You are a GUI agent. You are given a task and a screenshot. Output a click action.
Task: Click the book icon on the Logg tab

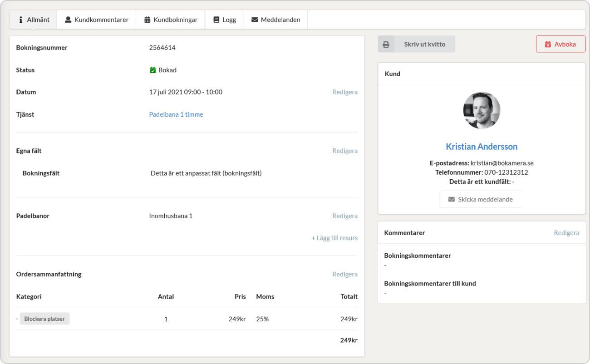point(216,20)
